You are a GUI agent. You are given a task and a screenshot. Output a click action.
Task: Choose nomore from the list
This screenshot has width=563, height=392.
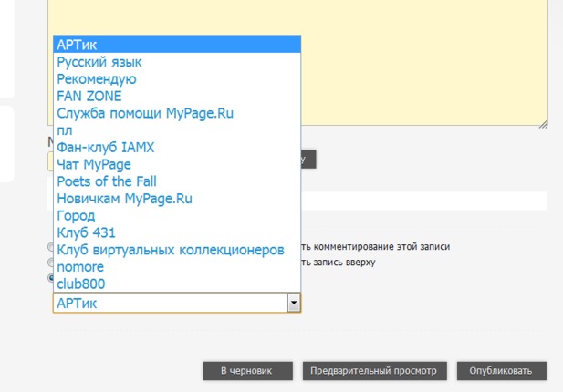(x=177, y=267)
